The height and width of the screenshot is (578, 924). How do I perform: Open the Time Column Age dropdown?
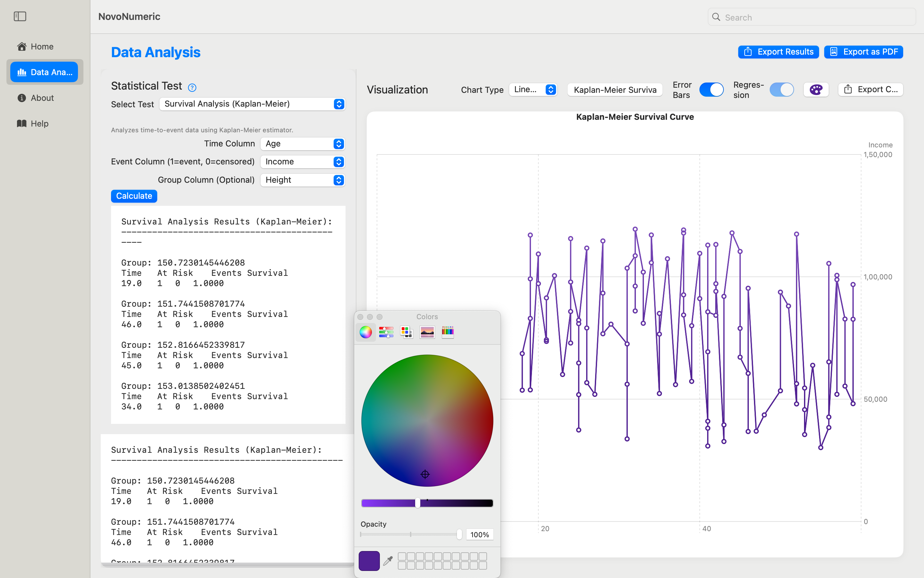pyautogui.click(x=303, y=144)
